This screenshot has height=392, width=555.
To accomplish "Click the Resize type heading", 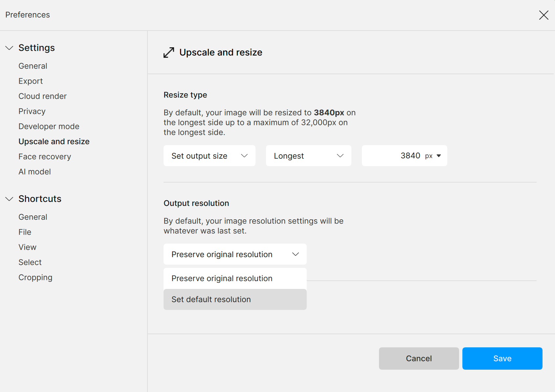I will coord(185,95).
